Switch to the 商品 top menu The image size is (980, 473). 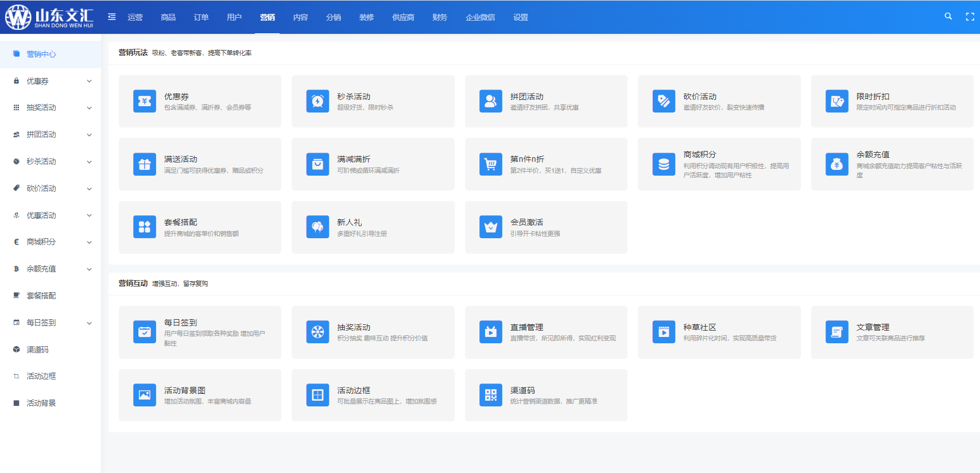(168, 17)
